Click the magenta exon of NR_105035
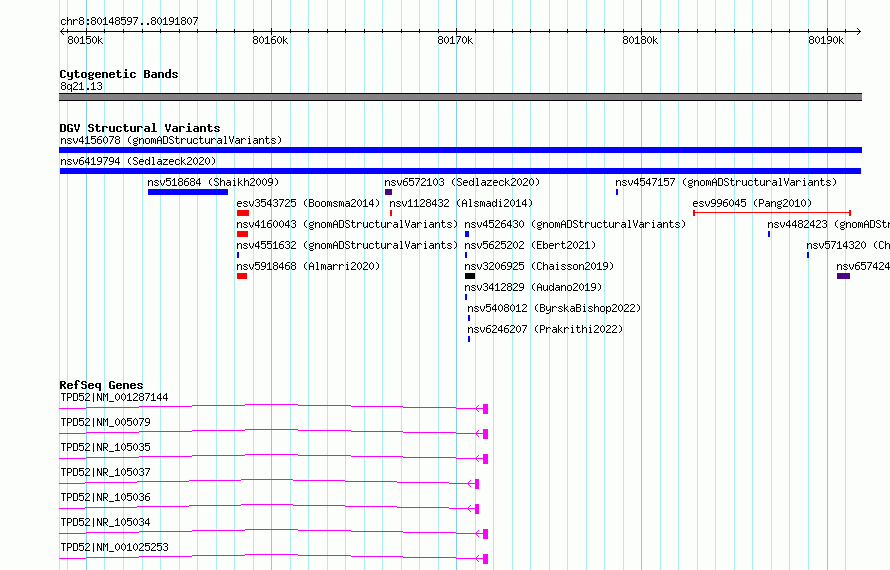 [x=485, y=459]
